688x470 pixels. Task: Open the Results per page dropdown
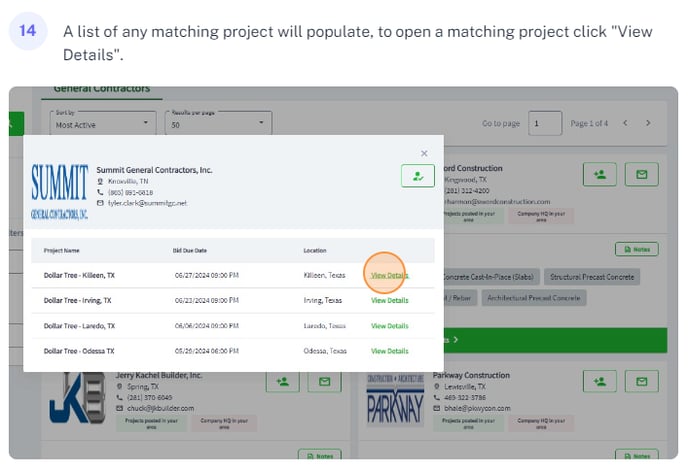[219, 123]
